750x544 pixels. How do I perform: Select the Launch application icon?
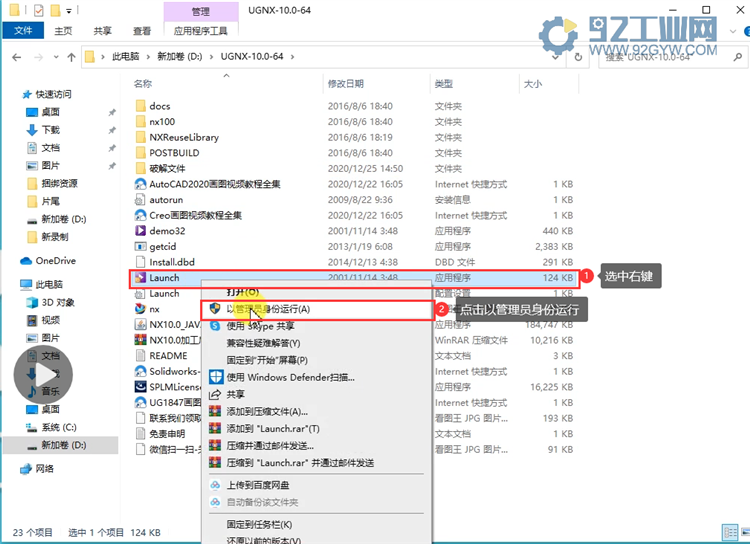tap(140, 278)
